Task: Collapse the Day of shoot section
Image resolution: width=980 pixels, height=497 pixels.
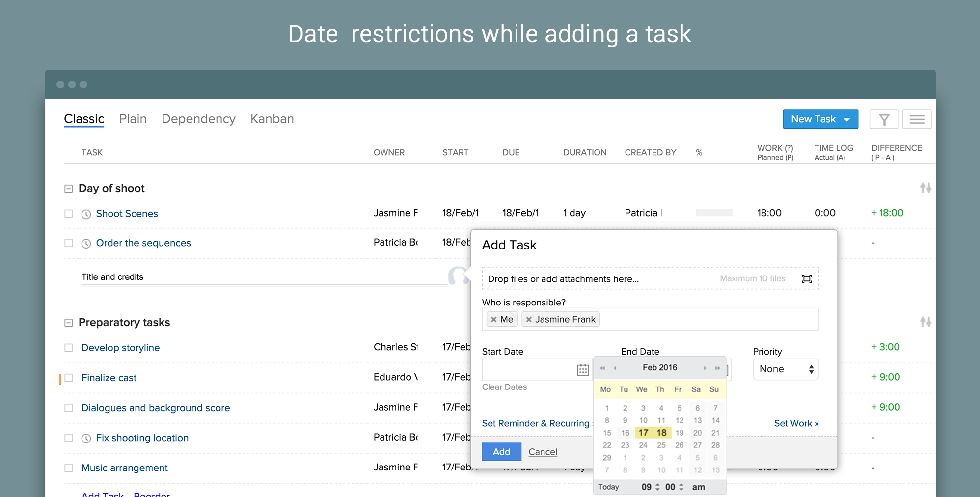Action: (x=69, y=189)
